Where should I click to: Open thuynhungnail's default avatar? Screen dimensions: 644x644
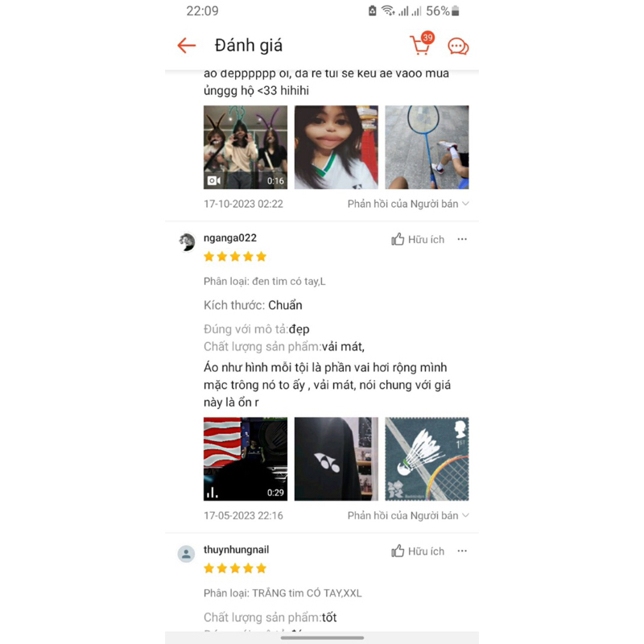click(x=186, y=554)
